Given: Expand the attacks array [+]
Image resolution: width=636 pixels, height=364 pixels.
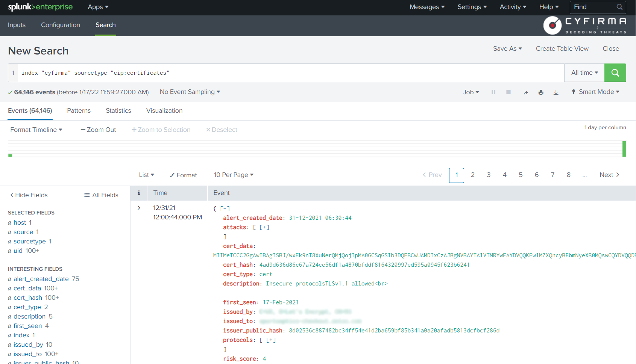Looking at the screenshot, I should [264, 227].
